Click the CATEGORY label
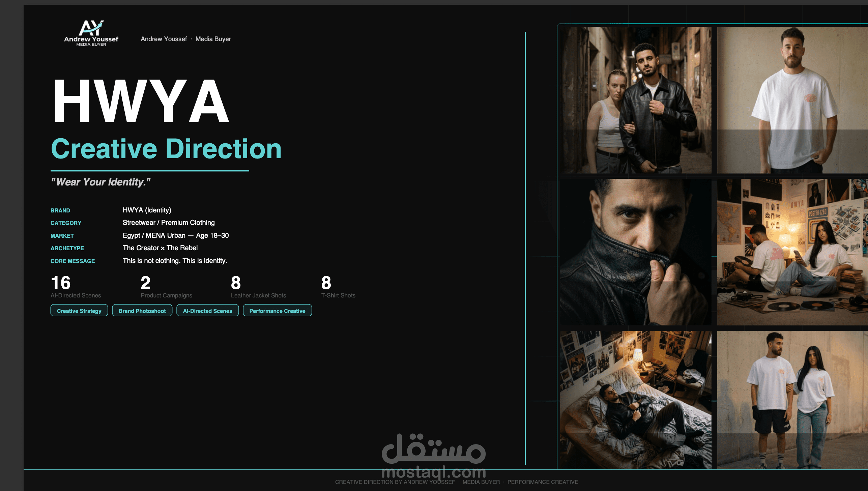This screenshot has height=491, width=868. pos(66,223)
